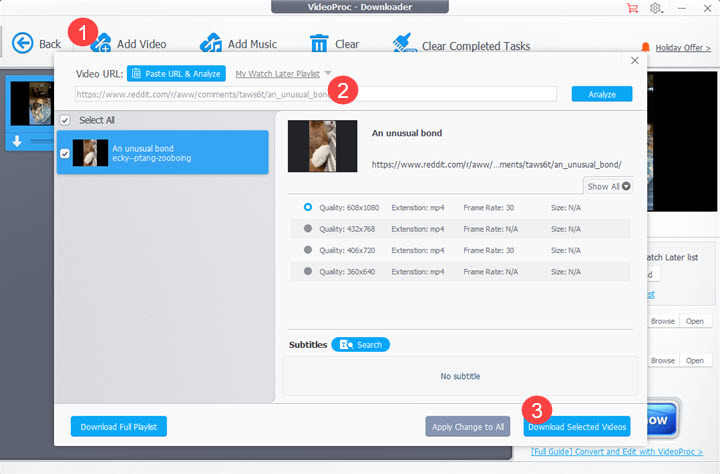
Task: Select the 432x768 quality radio option
Action: click(x=308, y=228)
